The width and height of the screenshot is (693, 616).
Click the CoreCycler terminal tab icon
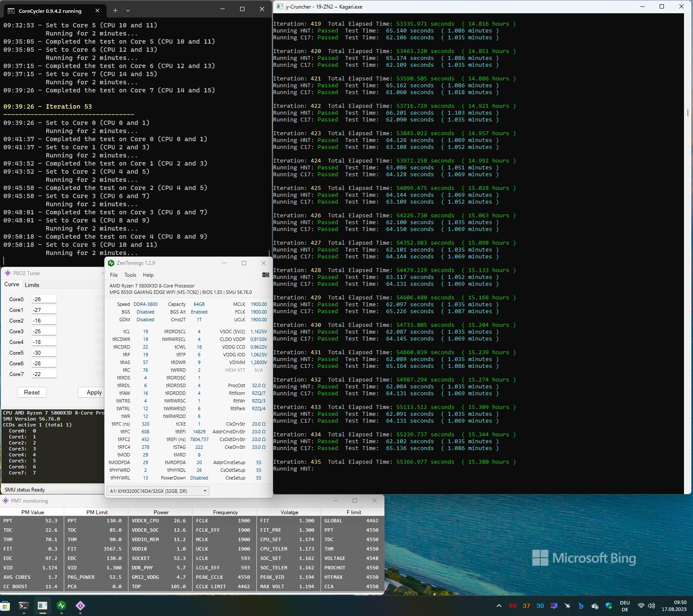[11, 11]
